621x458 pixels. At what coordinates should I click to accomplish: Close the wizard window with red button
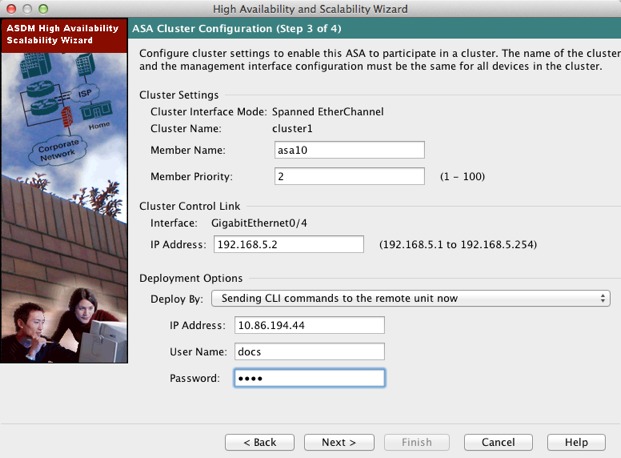click(11, 8)
